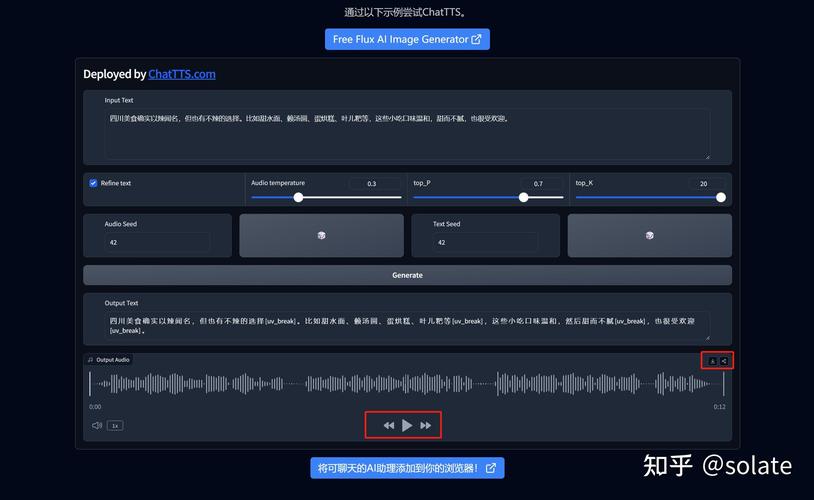Mute the audio volume speaker icon
Image resolution: width=814 pixels, height=500 pixels.
97,425
